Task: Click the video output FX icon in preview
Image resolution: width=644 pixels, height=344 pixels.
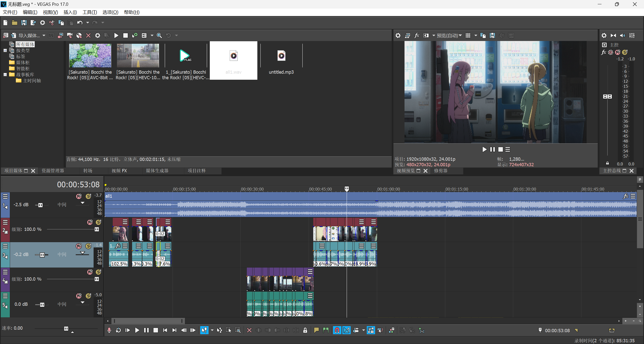Action: 417,35
